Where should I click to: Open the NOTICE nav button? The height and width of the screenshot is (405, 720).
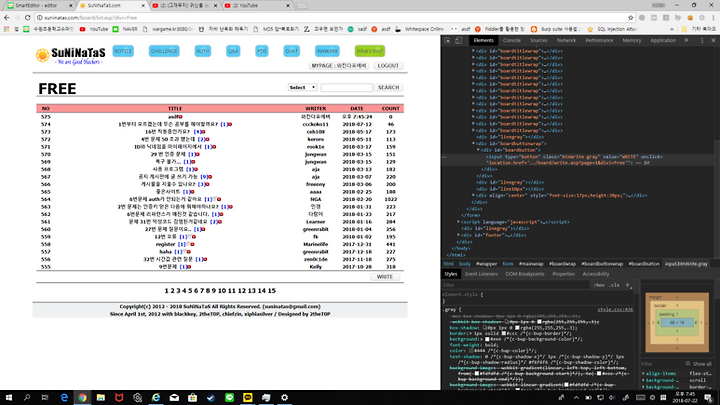click(x=123, y=51)
